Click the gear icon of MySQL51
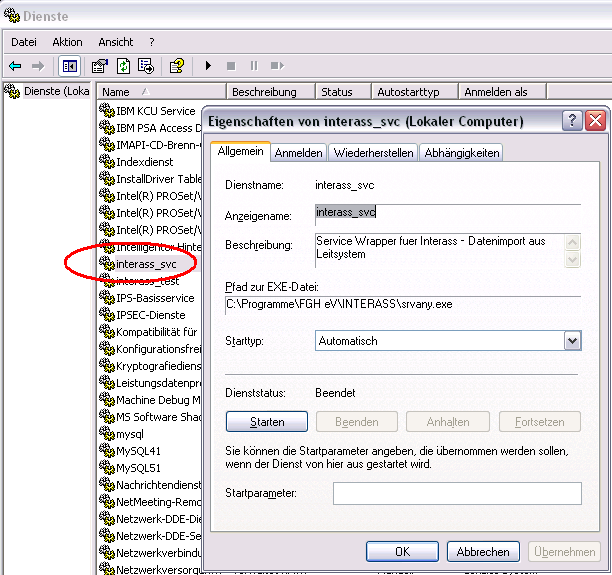This screenshot has height=575, width=612. (x=107, y=467)
